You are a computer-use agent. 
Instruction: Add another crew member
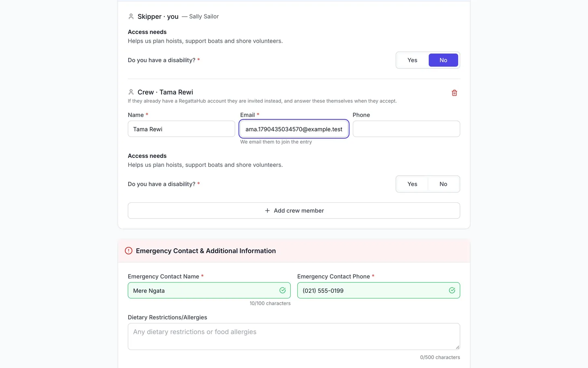(x=294, y=211)
